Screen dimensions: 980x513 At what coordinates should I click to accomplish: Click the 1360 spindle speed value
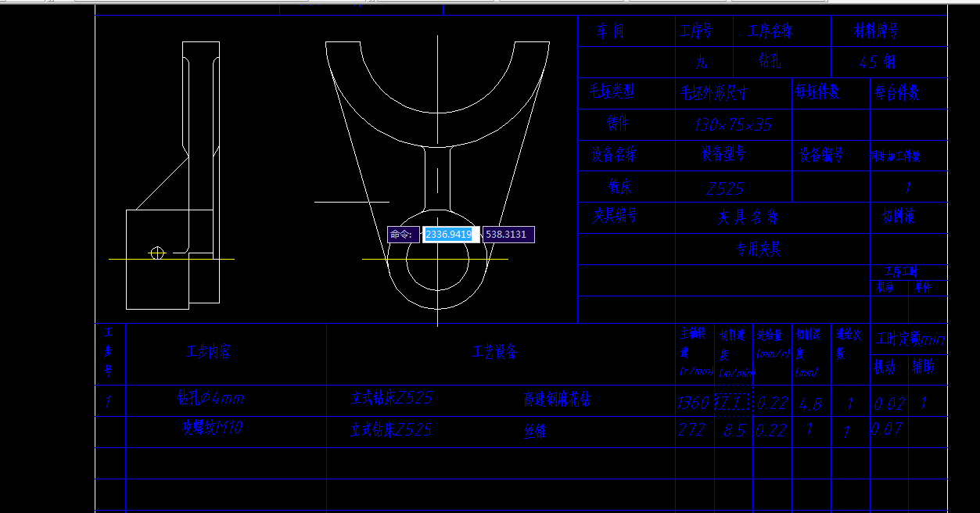click(695, 404)
